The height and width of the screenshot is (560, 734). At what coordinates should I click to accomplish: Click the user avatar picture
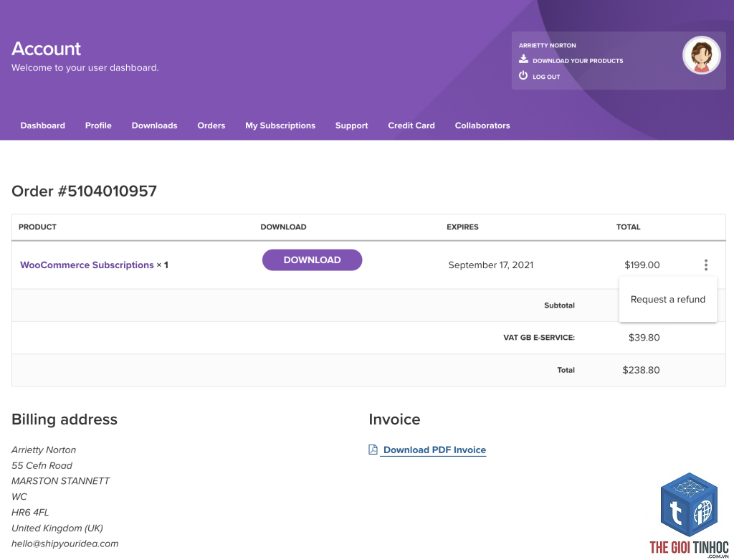[x=701, y=55]
